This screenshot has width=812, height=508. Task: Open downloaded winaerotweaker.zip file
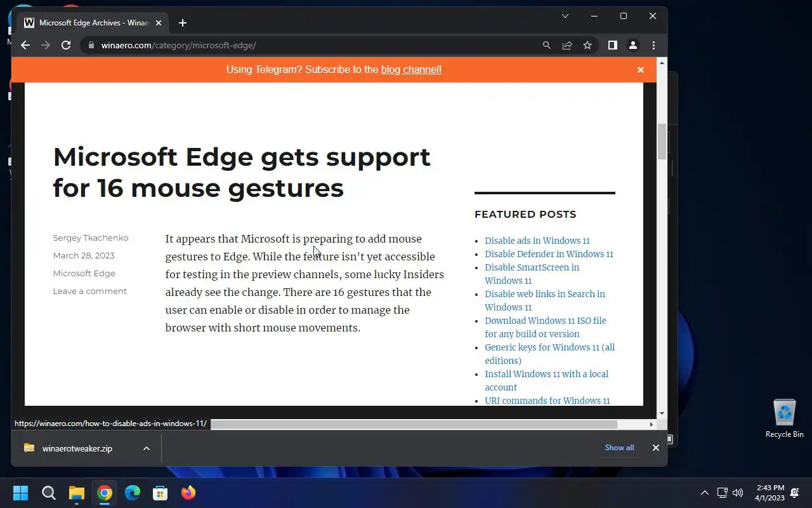point(76,448)
